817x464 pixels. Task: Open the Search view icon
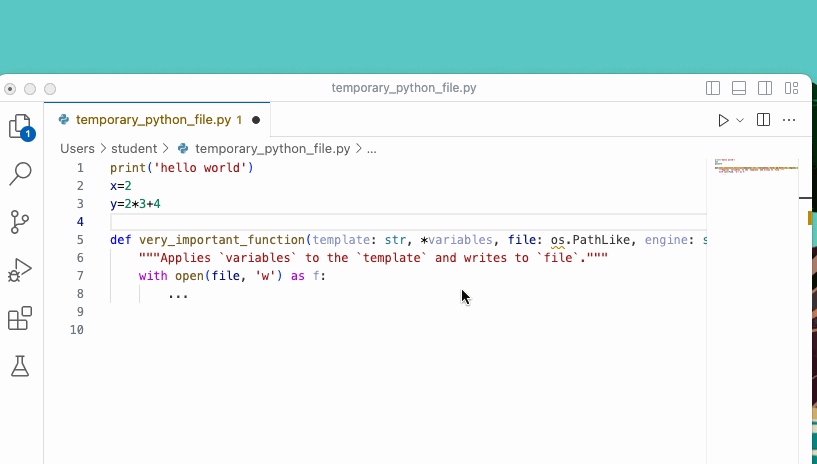(x=21, y=174)
